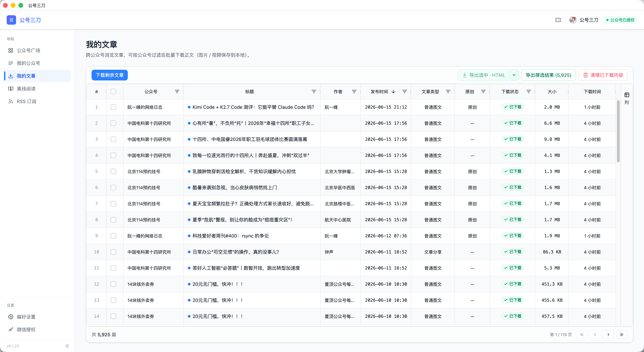Select 我的文章 in the sidebar

38,76
